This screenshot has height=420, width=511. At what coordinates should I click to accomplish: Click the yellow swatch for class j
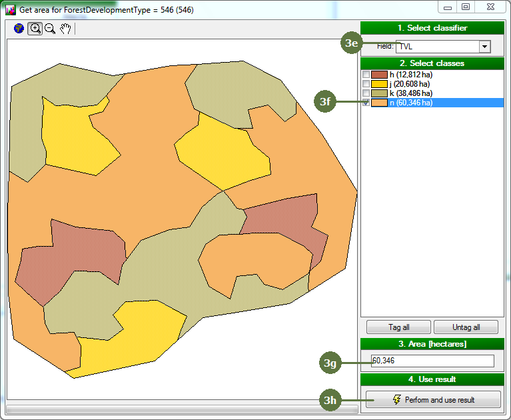coord(379,84)
